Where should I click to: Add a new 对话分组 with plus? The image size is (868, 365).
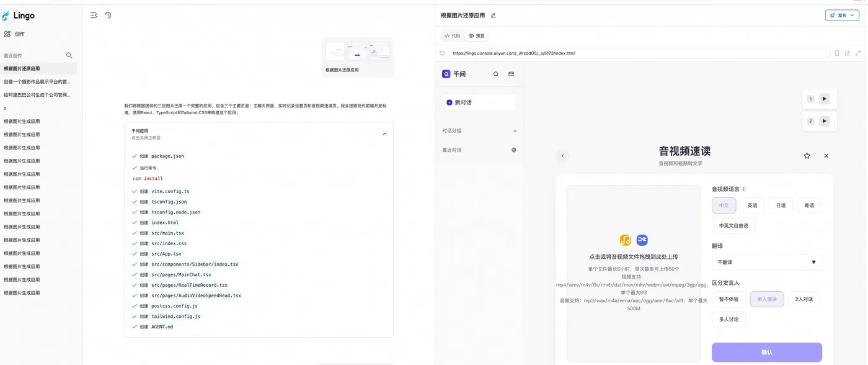[515, 131]
